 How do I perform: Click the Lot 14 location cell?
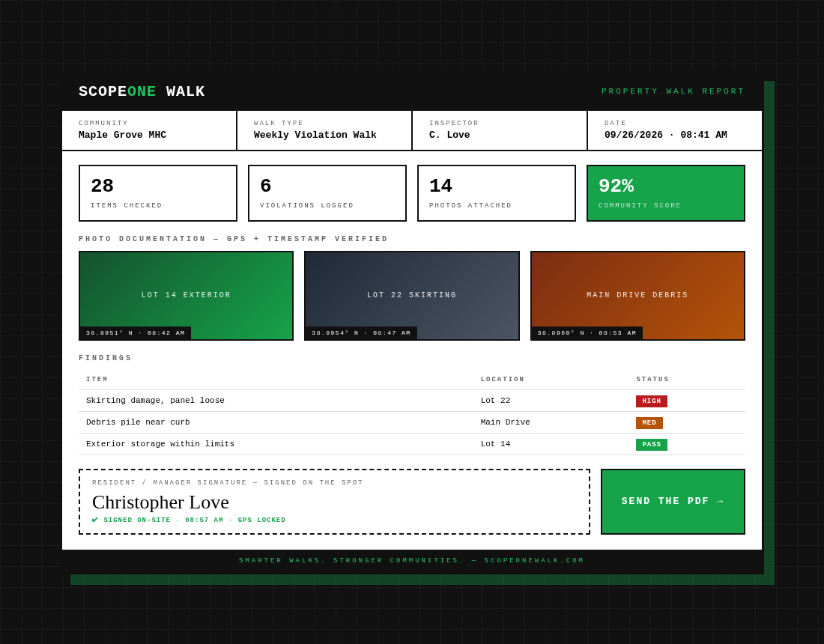496,444
